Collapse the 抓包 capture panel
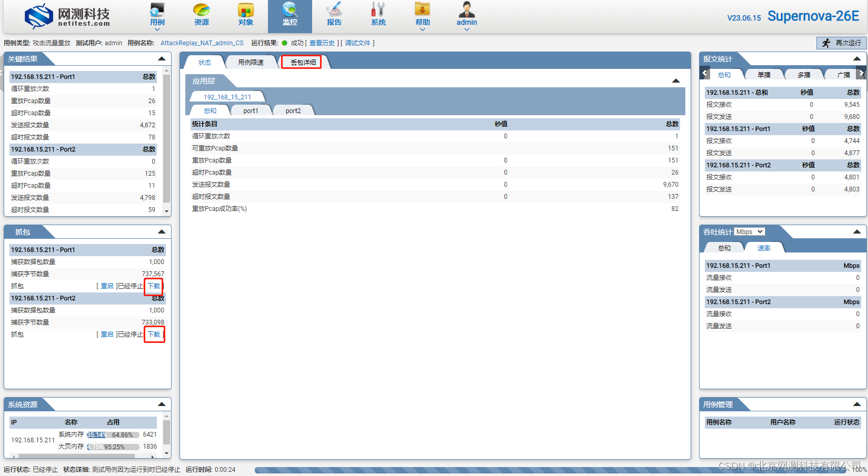 [162, 232]
